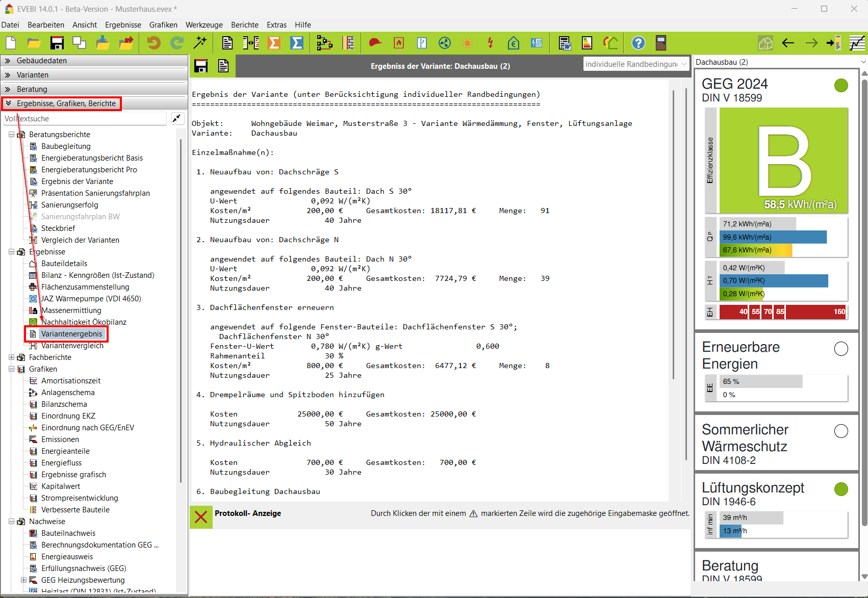Open the individuelle Randbedingungen dropdown
This screenshot has height=598, width=868.
[635, 64]
